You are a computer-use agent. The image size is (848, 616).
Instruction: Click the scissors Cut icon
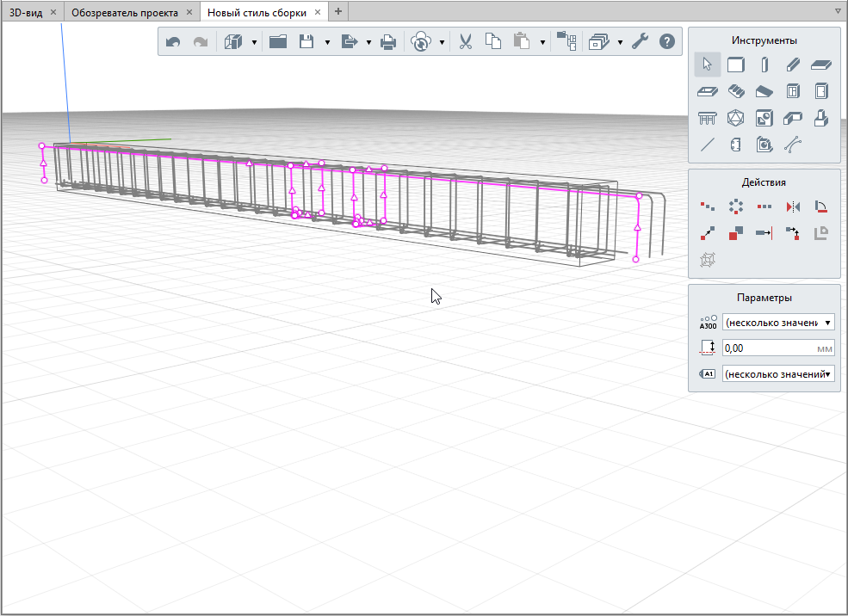pyautogui.click(x=466, y=41)
